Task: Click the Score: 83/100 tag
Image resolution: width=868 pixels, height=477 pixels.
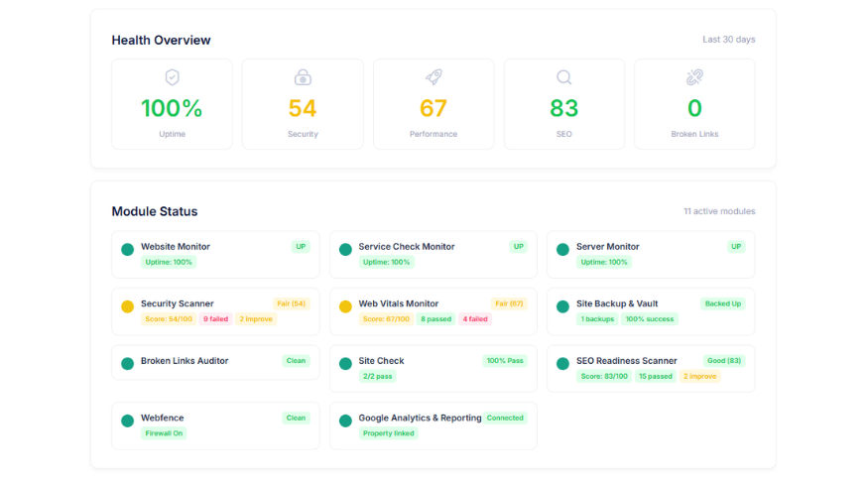Action: point(604,376)
